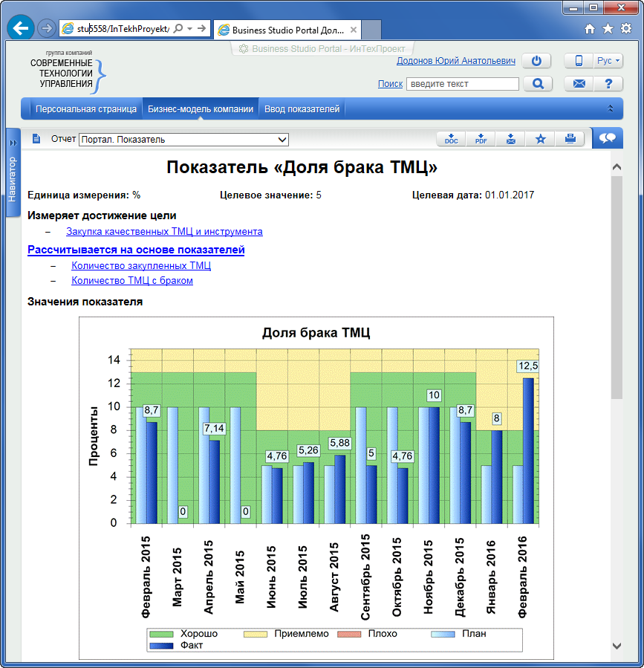The image size is (644, 668).
Task: Open help with question mark icon
Action: [608, 84]
